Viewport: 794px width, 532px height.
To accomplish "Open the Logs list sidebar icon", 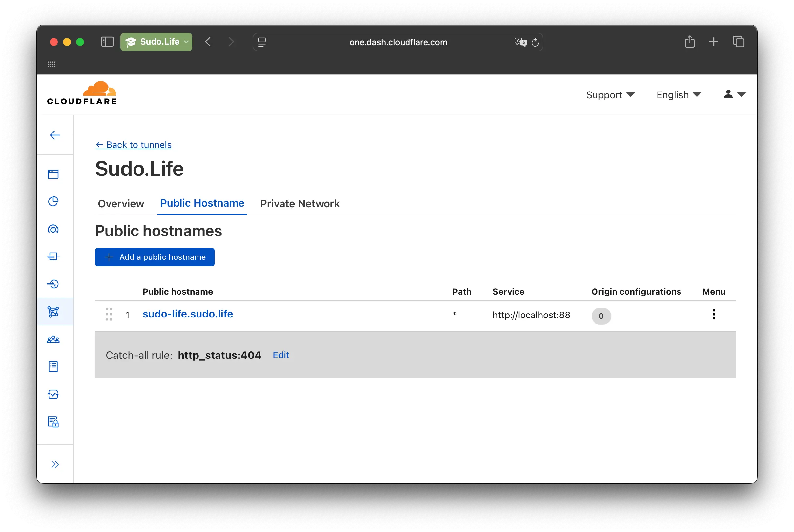I will (53, 366).
